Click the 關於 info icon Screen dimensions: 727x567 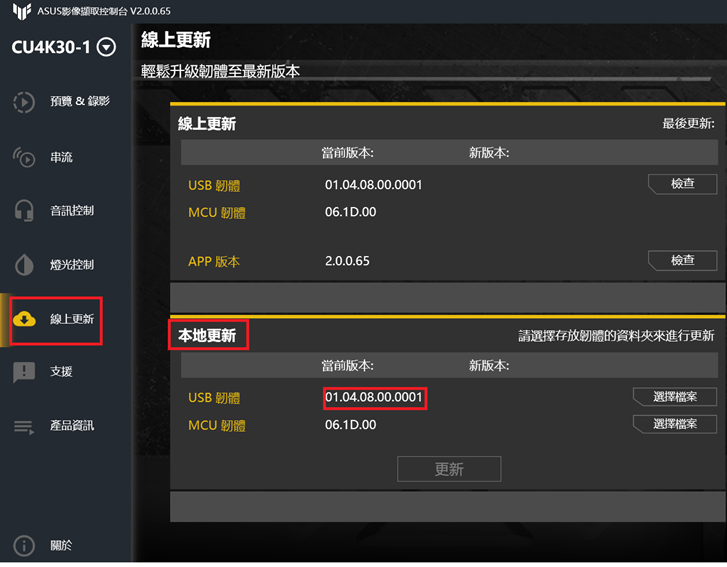click(24, 546)
